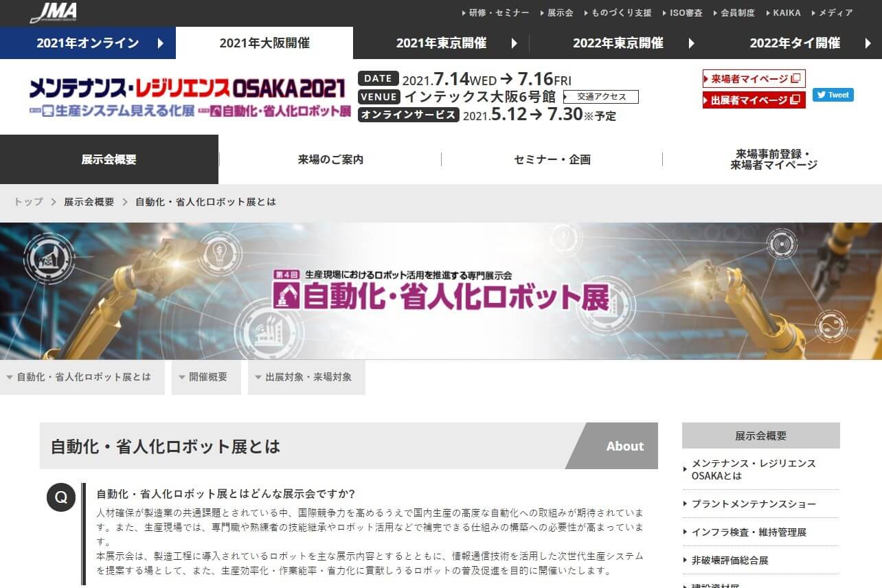Jump to 開催概要 anchor
Image resolution: width=882 pixels, height=588 pixels.
pos(206,377)
